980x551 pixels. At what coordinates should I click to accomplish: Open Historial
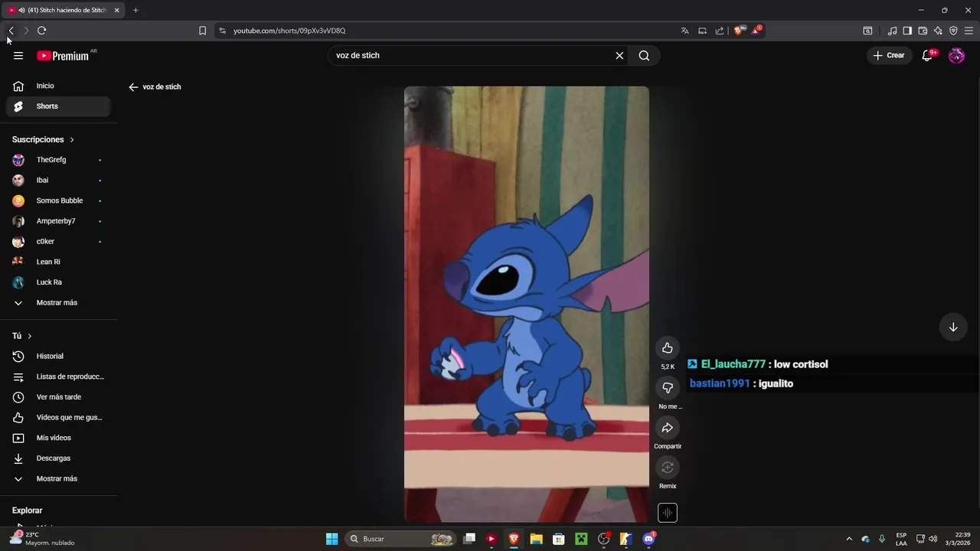tap(58, 357)
